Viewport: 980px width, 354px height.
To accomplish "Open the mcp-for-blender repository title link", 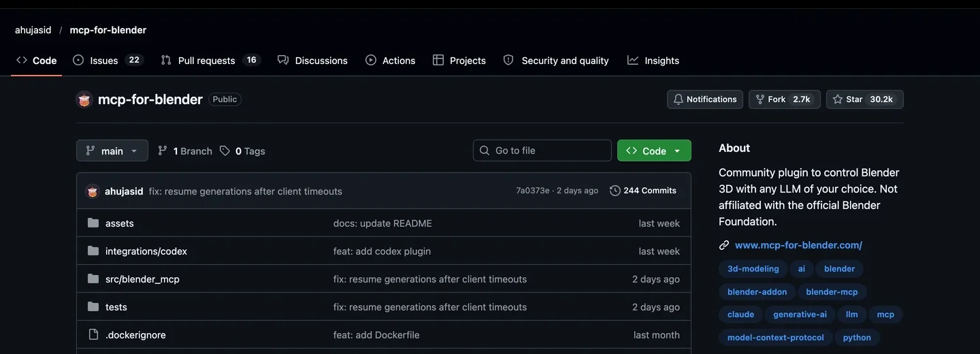I will [x=150, y=99].
